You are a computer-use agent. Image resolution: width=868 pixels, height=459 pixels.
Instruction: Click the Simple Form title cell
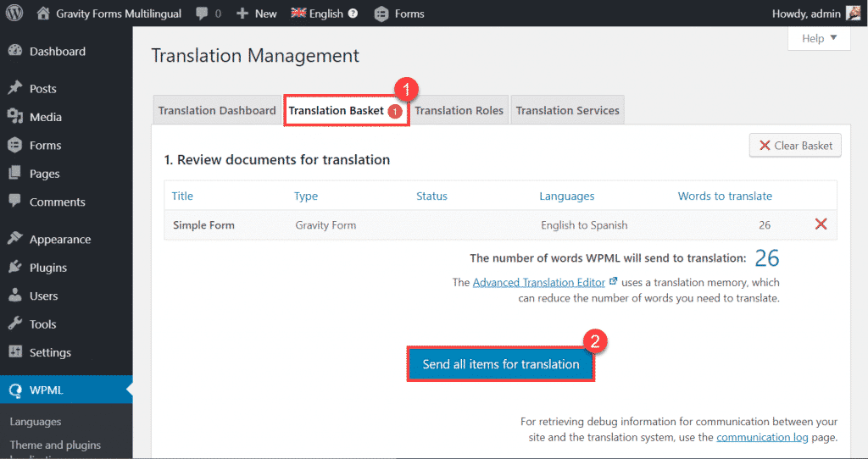coord(203,224)
